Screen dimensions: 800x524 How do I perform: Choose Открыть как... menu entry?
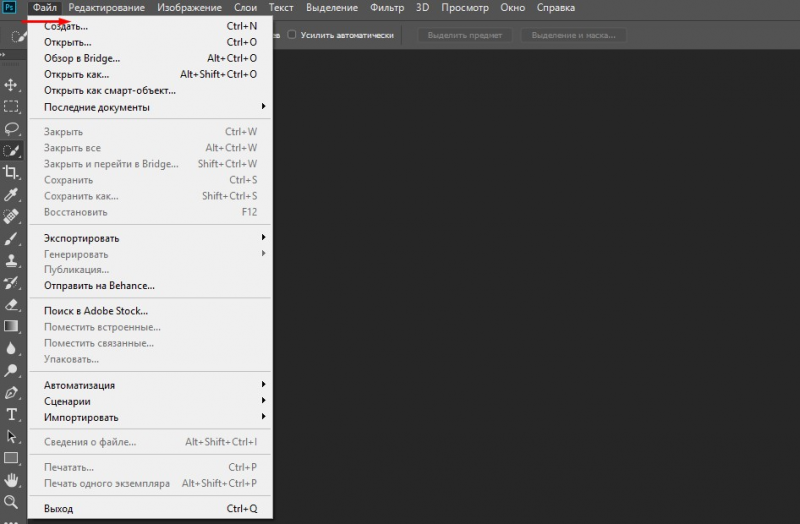(151, 74)
